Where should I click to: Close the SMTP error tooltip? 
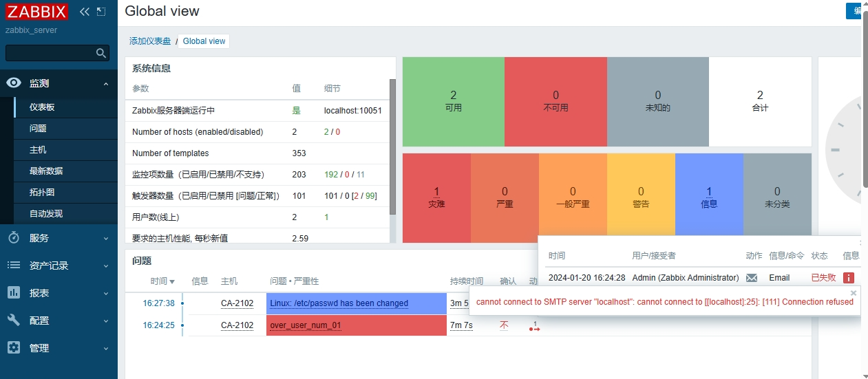coord(854,293)
